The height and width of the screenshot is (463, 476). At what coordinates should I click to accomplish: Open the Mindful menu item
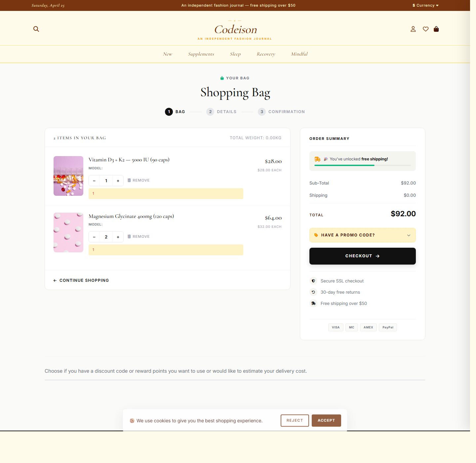pos(299,54)
